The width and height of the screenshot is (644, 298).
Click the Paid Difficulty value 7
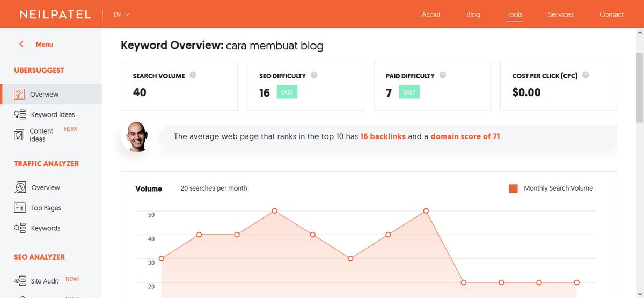coord(389,92)
